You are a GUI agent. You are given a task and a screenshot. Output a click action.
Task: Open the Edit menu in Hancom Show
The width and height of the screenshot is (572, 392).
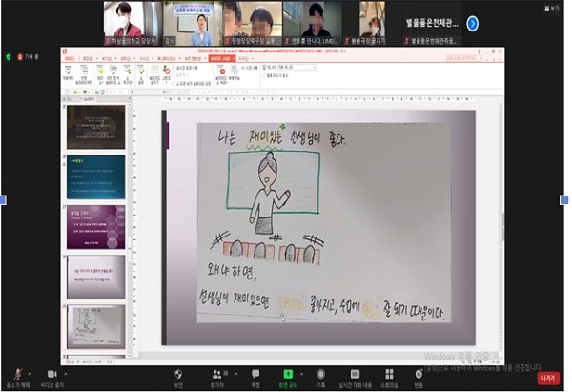(87, 58)
